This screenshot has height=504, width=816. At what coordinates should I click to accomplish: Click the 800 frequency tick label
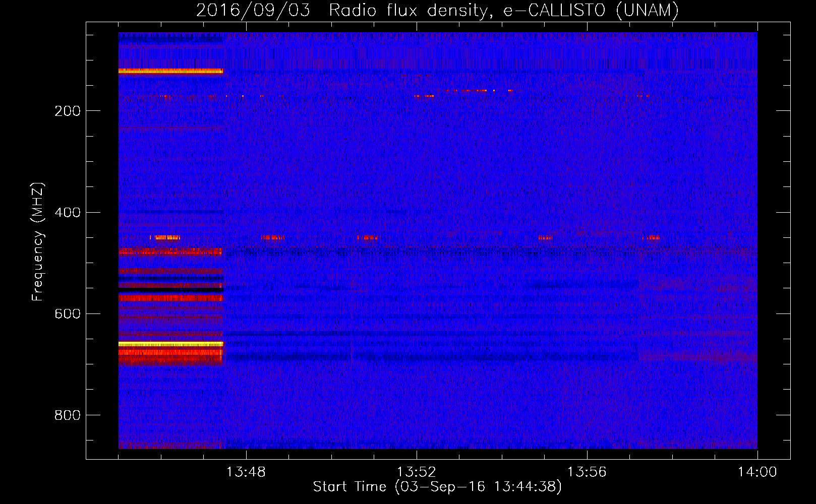point(68,415)
